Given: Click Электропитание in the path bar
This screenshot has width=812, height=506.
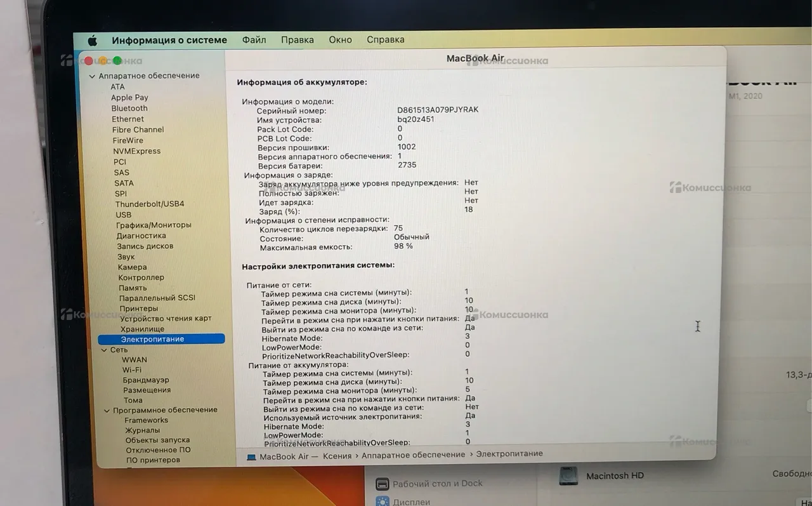Looking at the screenshot, I should [509, 454].
